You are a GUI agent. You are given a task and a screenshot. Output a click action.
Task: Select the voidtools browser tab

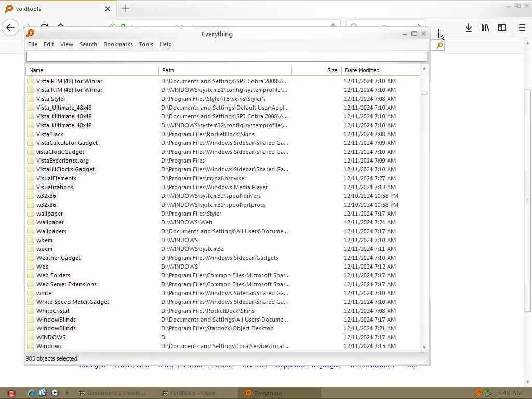pos(58,9)
